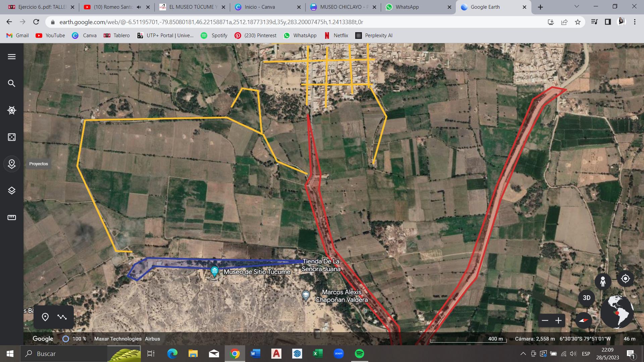Open Voyager ship wheel icon

pos(12,110)
